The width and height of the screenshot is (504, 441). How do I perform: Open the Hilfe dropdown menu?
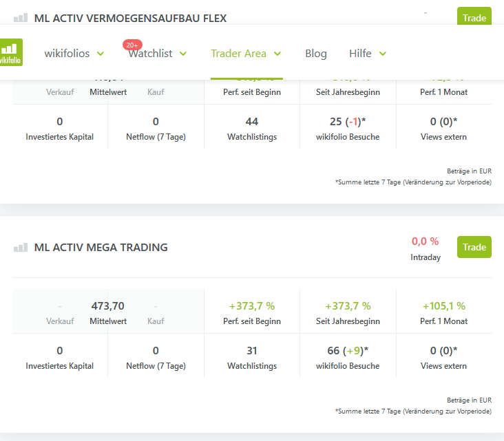tap(383, 54)
